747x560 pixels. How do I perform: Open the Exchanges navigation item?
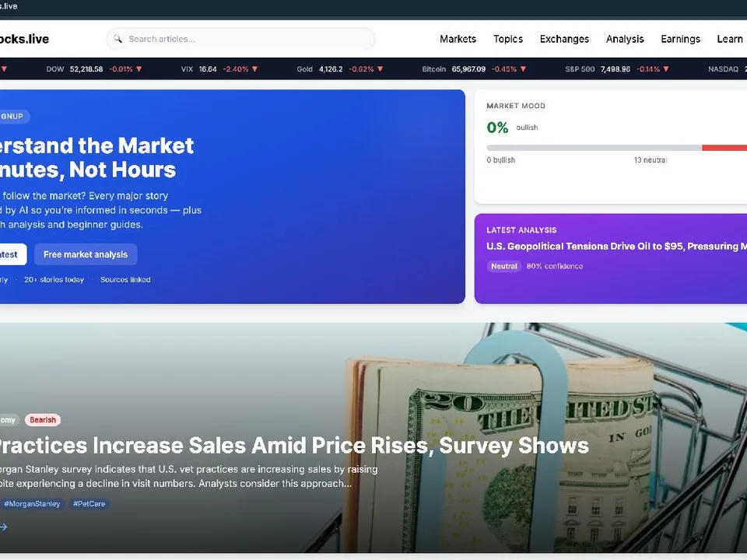tap(564, 39)
